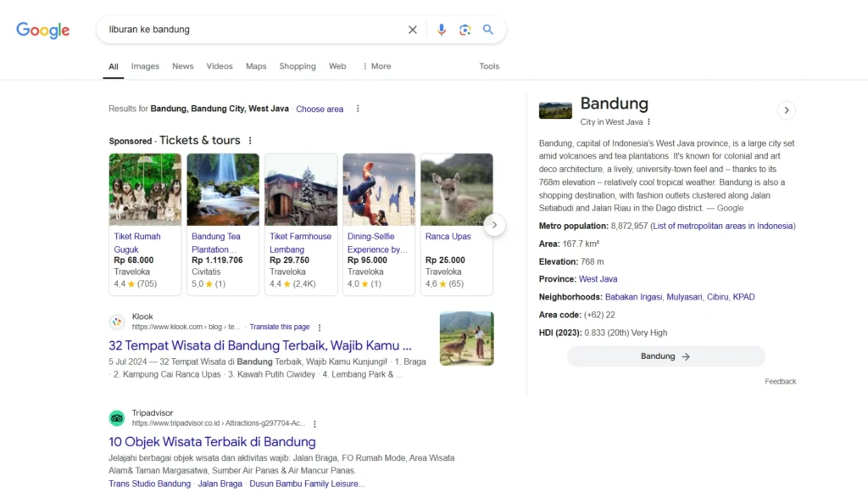Screen dimensions: 868x504
Task: Switch to the Maps tab
Action: click(256, 66)
